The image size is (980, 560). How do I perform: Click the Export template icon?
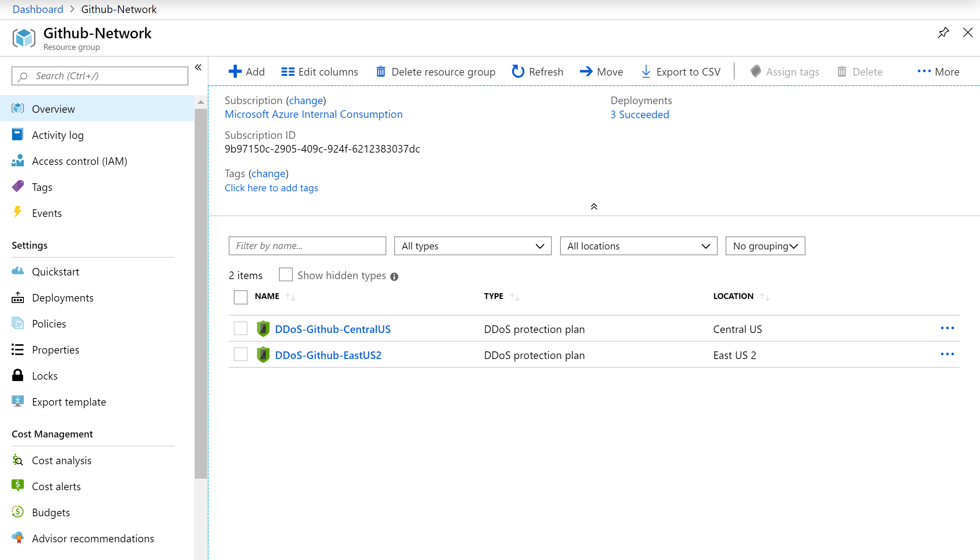click(18, 402)
